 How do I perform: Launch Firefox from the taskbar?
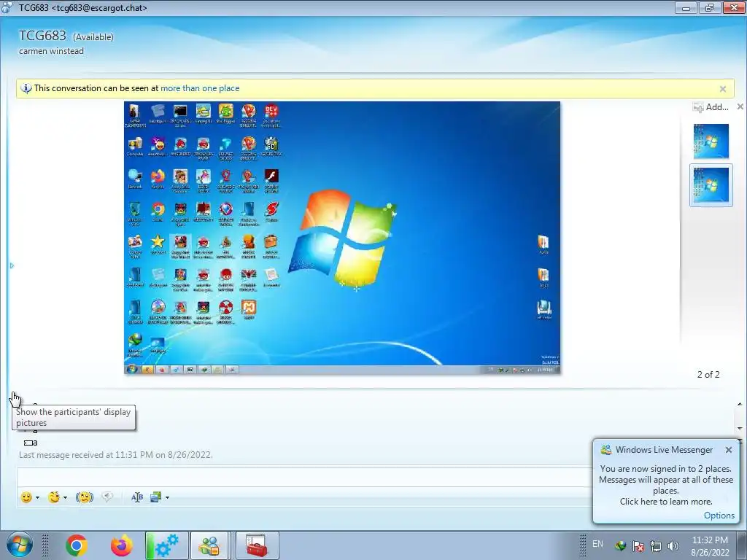coord(122,545)
